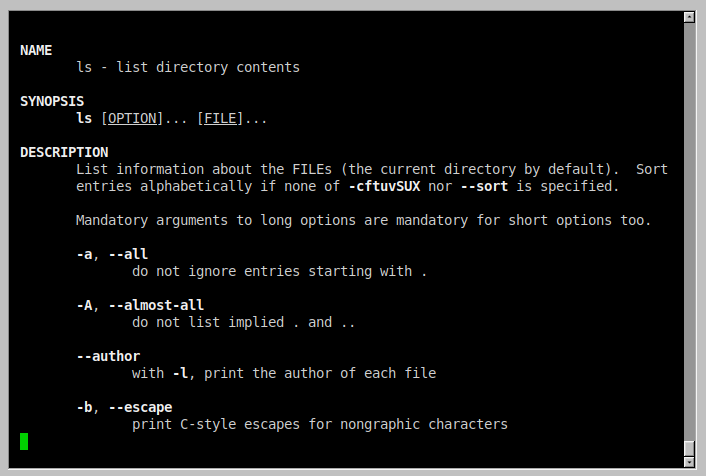Image resolution: width=706 pixels, height=476 pixels.
Task: Click the DESCRIPTION section heading
Action: (x=64, y=152)
